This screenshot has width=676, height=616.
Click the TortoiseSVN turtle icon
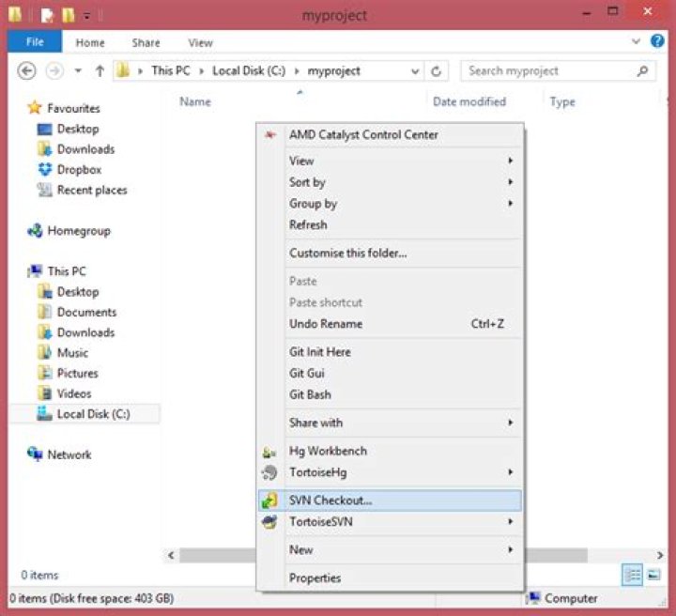point(269,521)
